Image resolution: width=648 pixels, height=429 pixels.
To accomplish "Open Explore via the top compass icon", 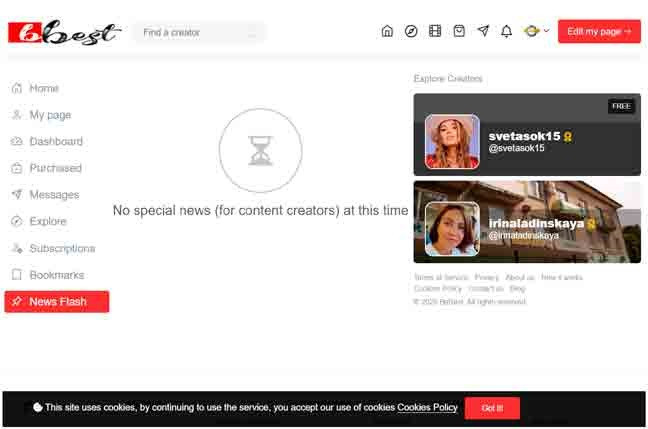I will pyautogui.click(x=411, y=31).
